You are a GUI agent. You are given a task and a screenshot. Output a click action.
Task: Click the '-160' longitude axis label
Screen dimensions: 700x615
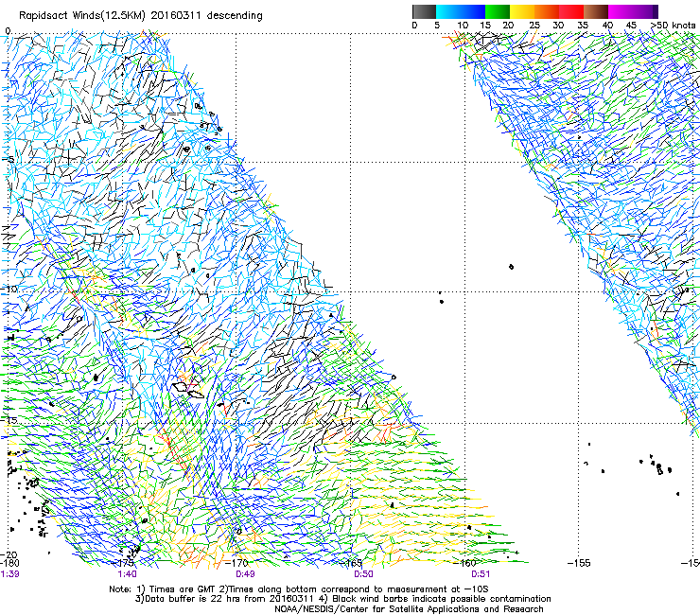coord(466,563)
